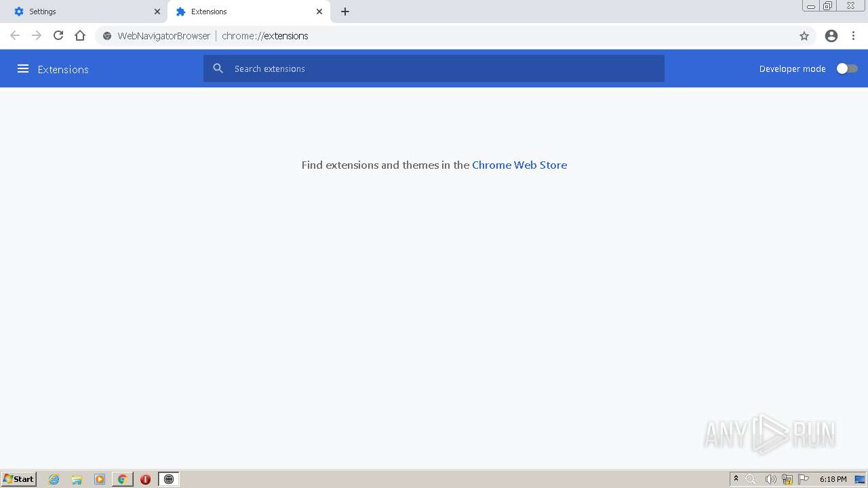Open file explorer from taskbar
The width and height of the screenshot is (868, 488).
click(77, 479)
